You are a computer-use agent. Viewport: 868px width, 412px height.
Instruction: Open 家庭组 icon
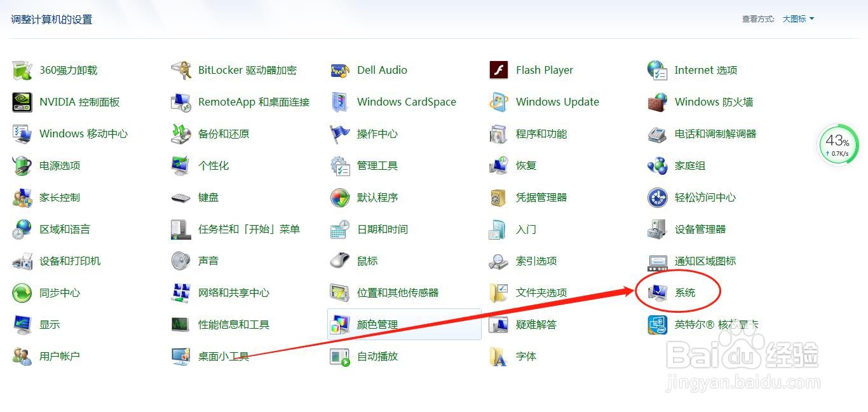pyautogui.click(x=658, y=165)
